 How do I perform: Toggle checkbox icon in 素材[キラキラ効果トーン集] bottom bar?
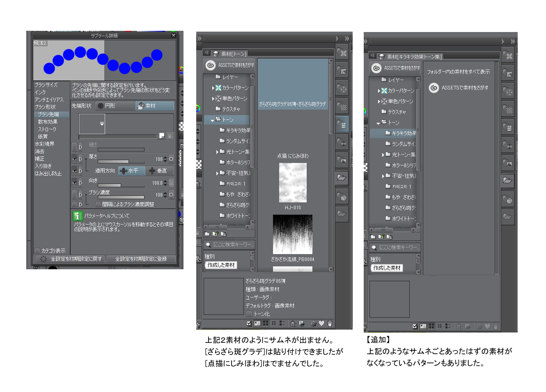[415, 326]
